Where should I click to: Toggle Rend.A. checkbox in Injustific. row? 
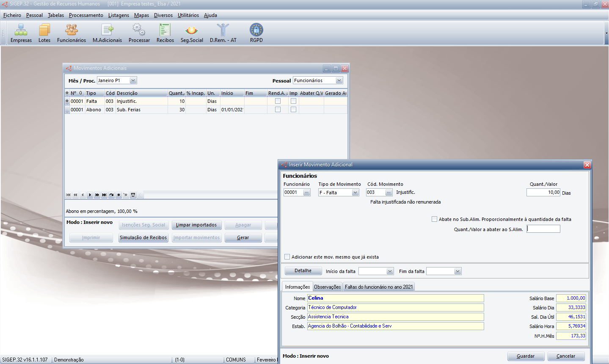(278, 101)
